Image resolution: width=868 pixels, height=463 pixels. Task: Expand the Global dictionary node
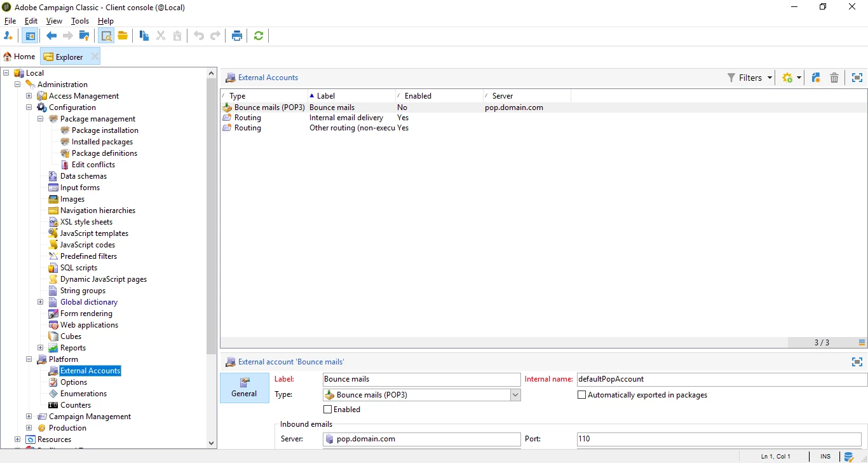pos(41,302)
